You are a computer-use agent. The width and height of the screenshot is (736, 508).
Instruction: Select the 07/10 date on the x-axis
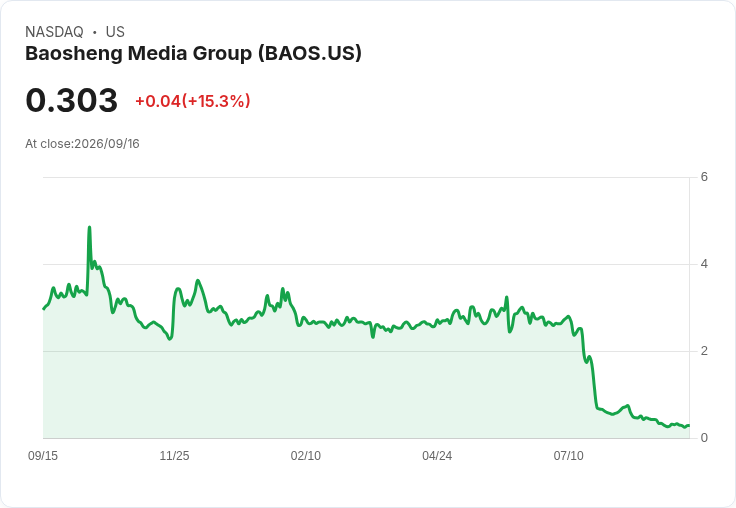568,455
